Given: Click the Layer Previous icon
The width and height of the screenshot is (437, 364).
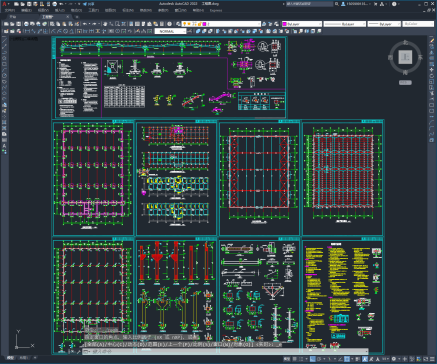Looking at the screenshot, I should tap(270, 24).
